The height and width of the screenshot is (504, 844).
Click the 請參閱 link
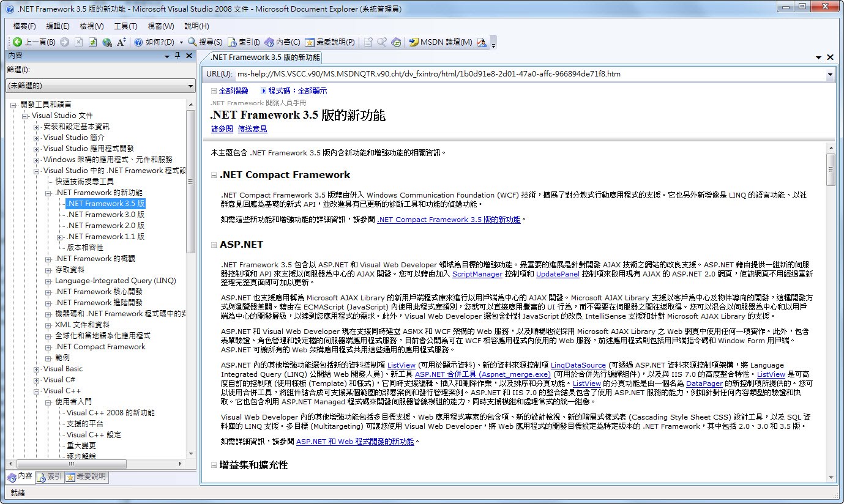(222, 129)
